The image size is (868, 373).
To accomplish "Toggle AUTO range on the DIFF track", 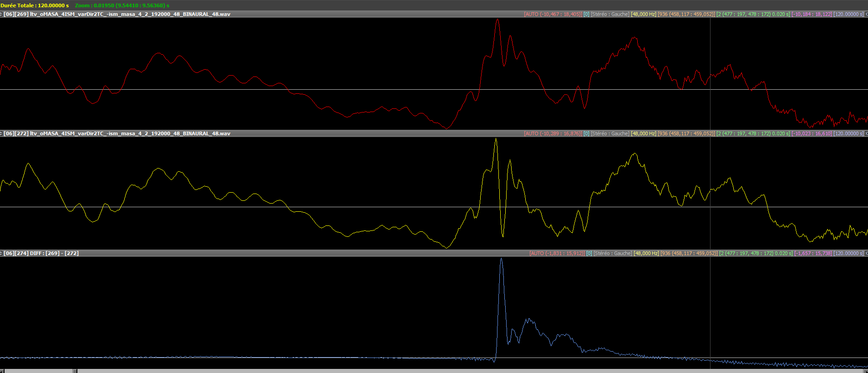I will [x=557, y=253].
